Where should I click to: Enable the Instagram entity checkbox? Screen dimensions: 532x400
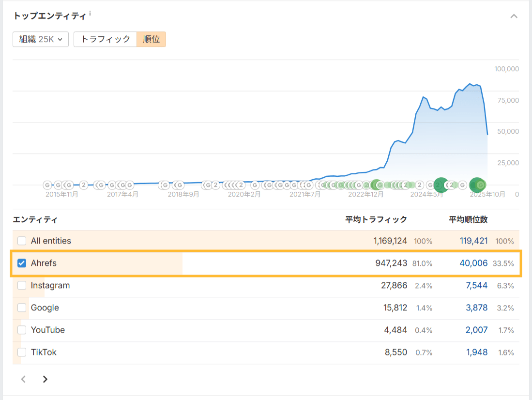point(21,285)
